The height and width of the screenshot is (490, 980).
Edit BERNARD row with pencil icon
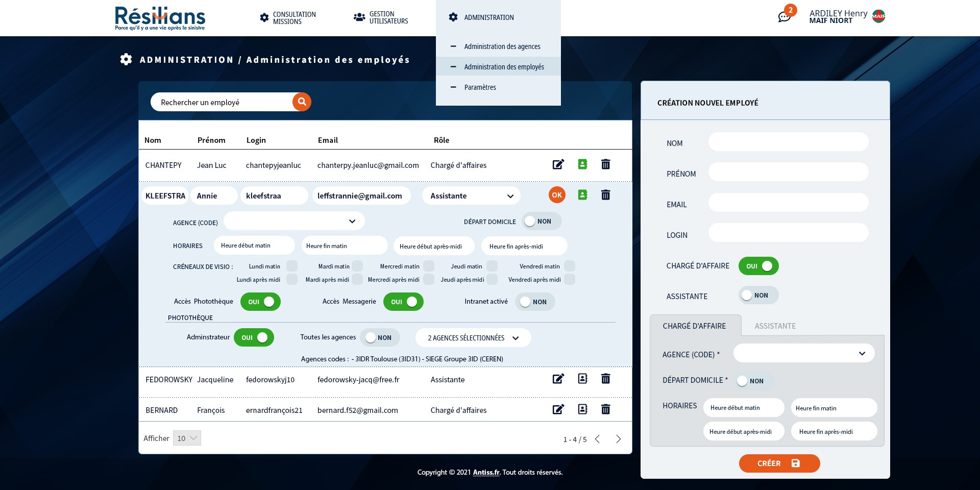[558, 409]
